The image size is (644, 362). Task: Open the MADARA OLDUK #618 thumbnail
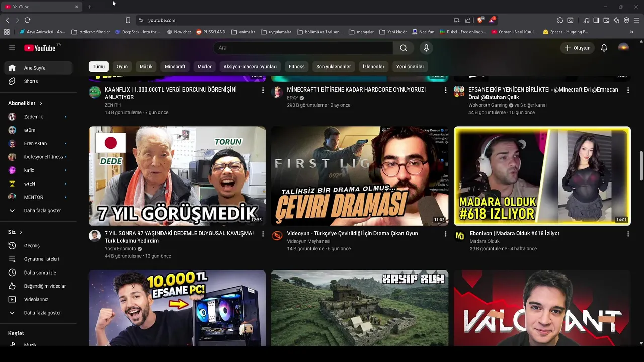[x=542, y=176]
